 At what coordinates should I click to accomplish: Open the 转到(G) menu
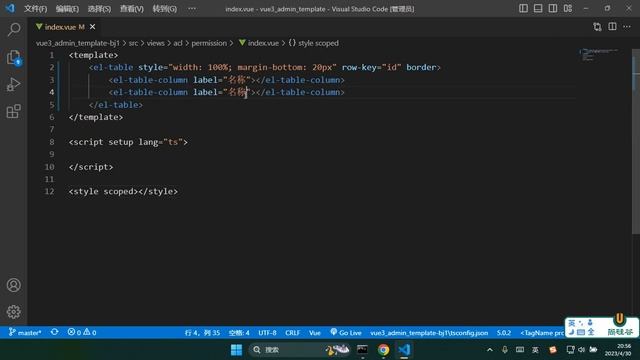tap(164, 9)
